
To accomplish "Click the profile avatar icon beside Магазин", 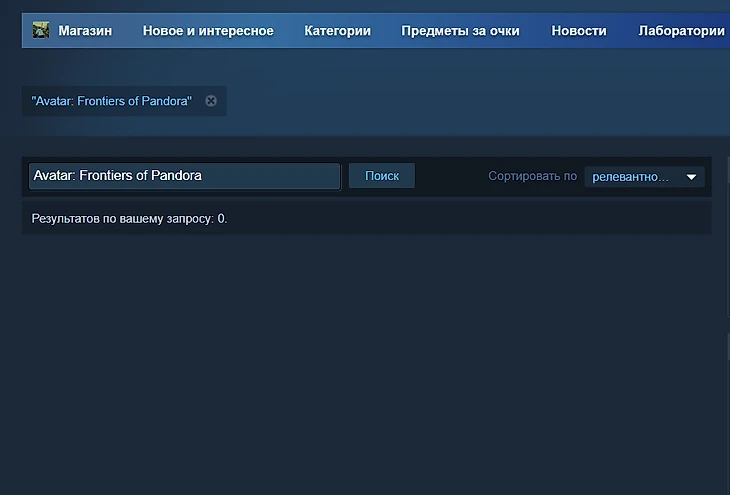I will point(41,31).
